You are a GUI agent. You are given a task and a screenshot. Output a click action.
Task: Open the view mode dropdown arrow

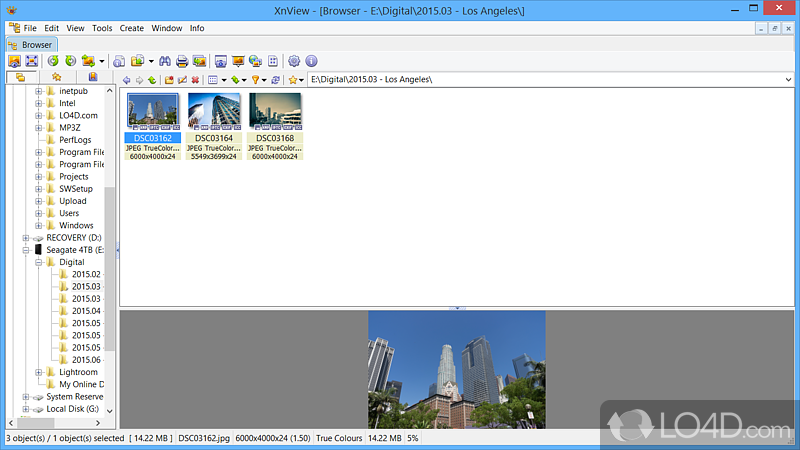click(x=223, y=80)
